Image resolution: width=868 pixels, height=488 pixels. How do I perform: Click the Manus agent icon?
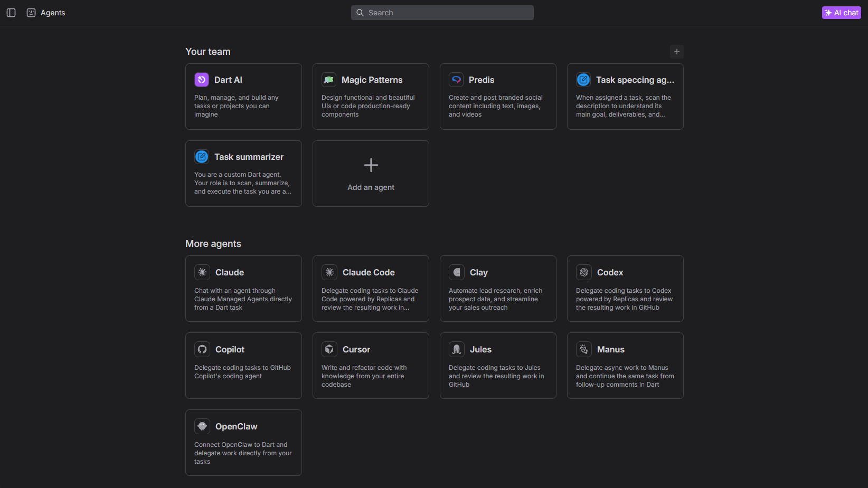(x=584, y=349)
